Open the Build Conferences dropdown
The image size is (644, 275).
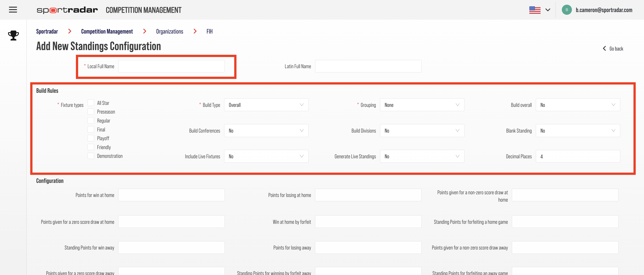tap(266, 131)
